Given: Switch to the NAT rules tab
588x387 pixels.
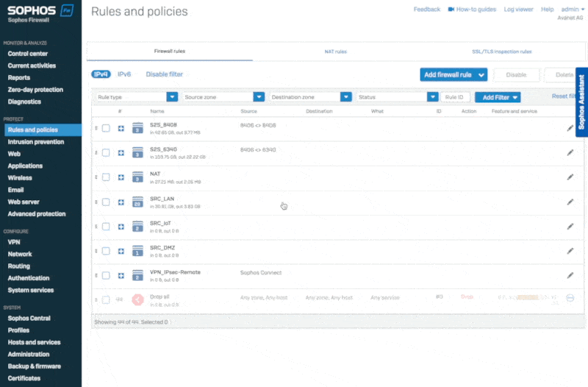Looking at the screenshot, I should coord(336,52).
